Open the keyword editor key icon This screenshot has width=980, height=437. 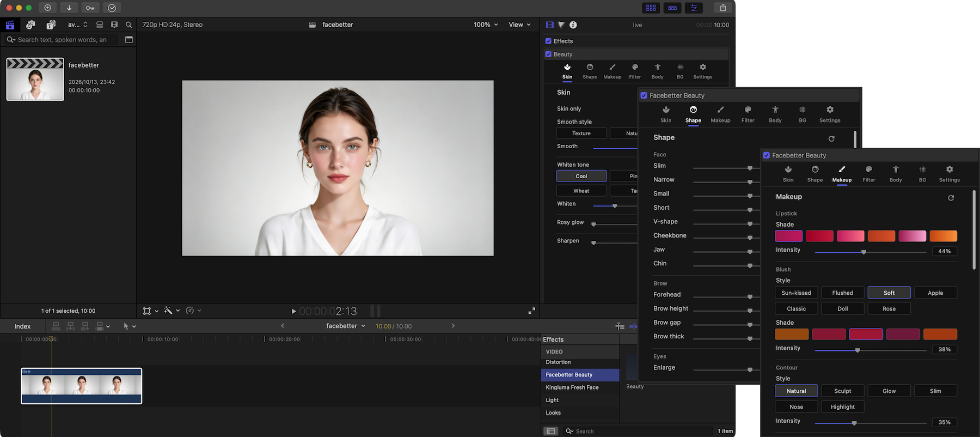(90, 8)
